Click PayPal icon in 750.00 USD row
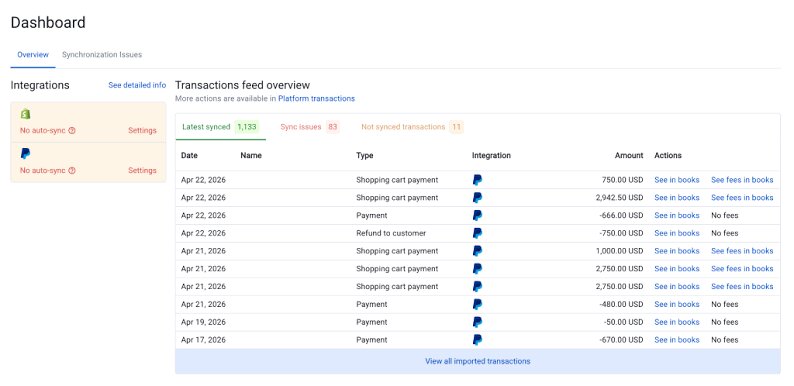 pos(477,180)
